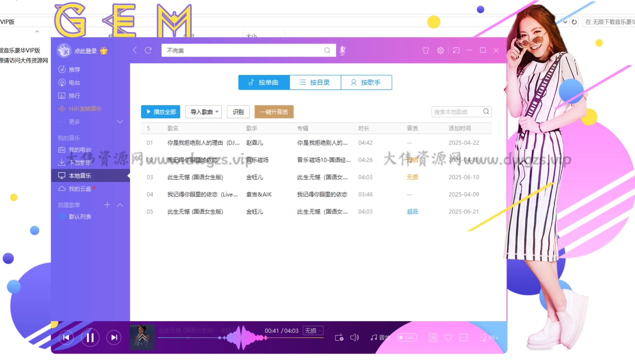Refresh the page with reload icon
635x364 pixels.
point(148,50)
